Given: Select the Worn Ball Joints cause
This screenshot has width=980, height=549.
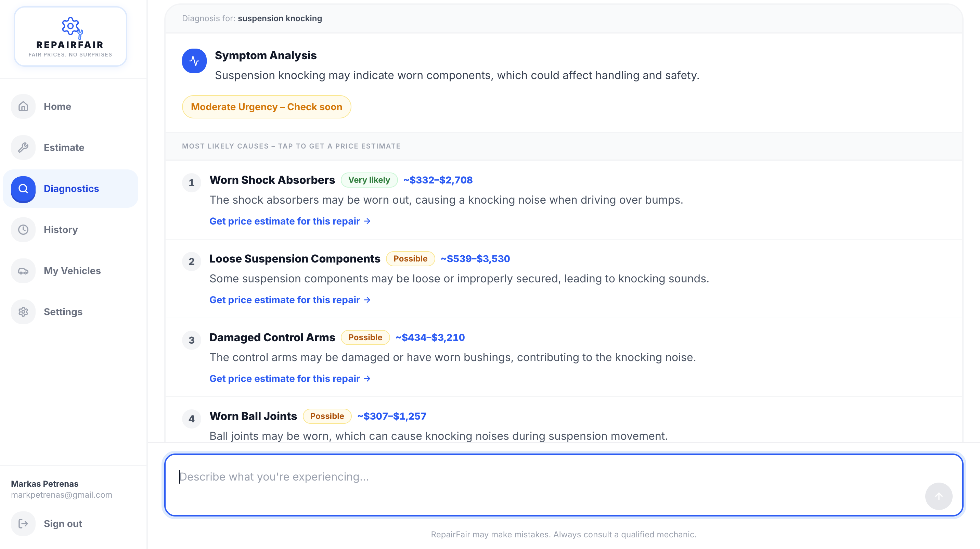Looking at the screenshot, I should [x=253, y=416].
